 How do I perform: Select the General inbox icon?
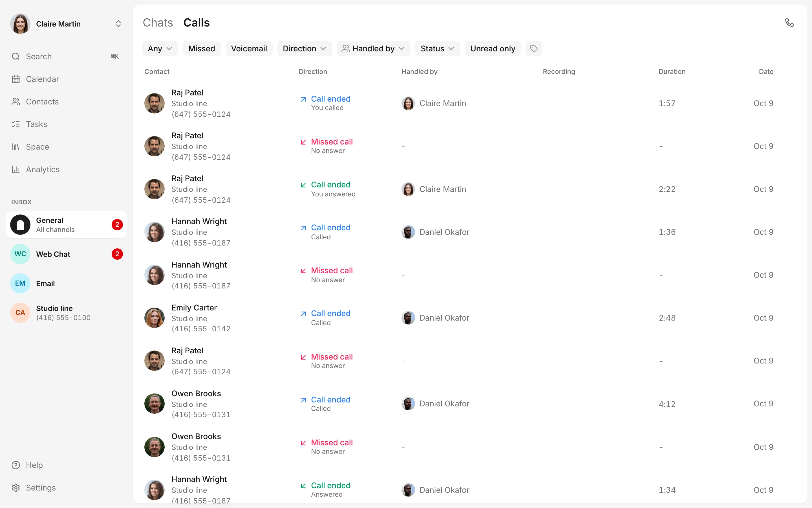[20, 224]
